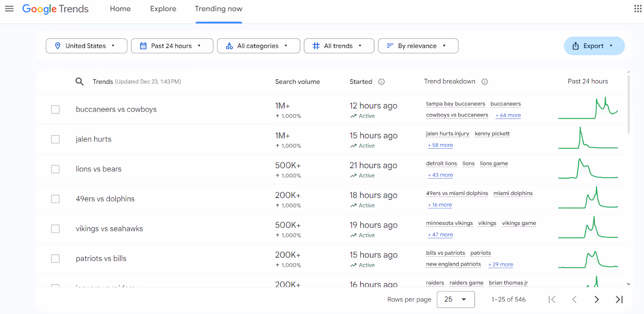Select the Trending now tab
This screenshot has height=314, width=644.
pyautogui.click(x=219, y=9)
